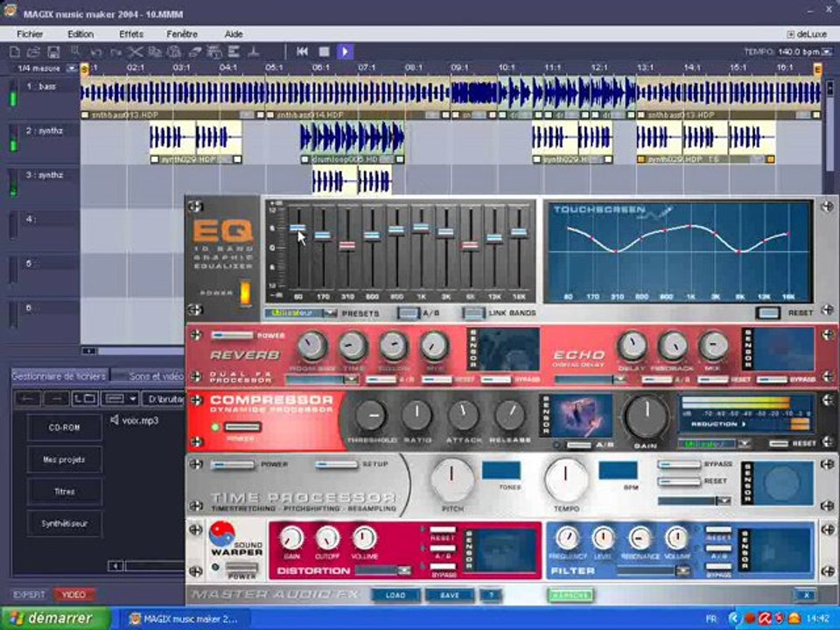Rewind to start of arrangement

point(302,52)
